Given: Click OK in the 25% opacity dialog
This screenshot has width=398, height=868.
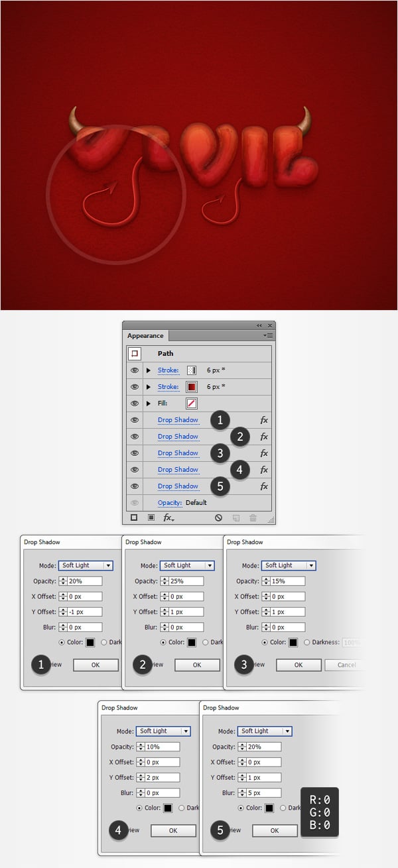Looking at the screenshot, I should pyautogui.click(x=197, y=665).
